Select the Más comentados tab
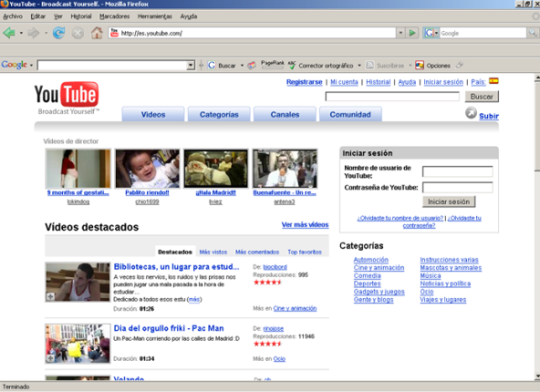This screenshot has height=392, width=540. coord(257,252)
